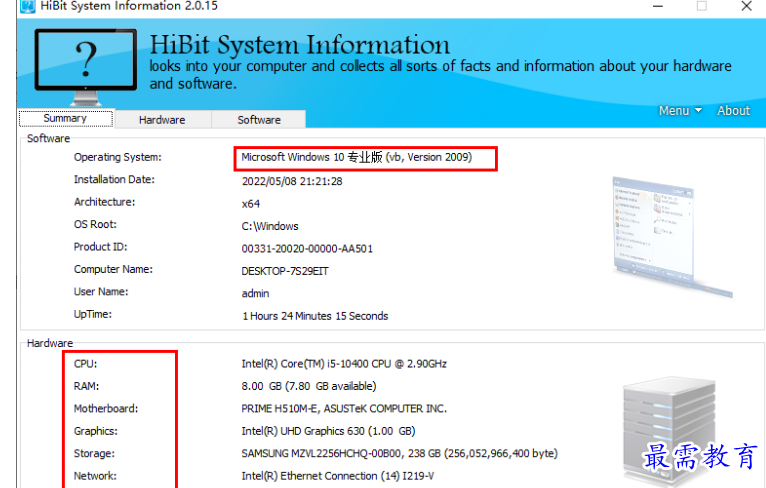Viewport: 766px width, 488px height.
Task: Switch to the Summary tab
Action: pyautogui.click(x=65, y=118)
